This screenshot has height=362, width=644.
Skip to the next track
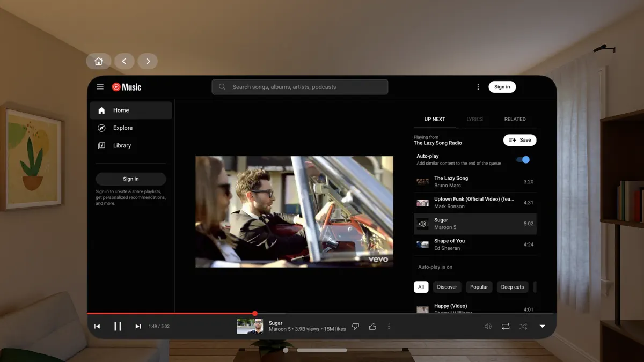138,326
